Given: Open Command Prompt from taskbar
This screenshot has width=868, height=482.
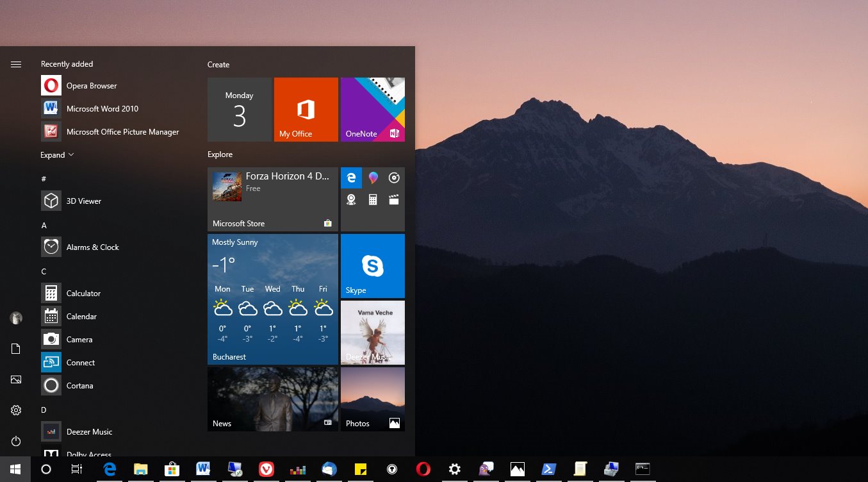Looking at the screenshot, I should [643, 469].
